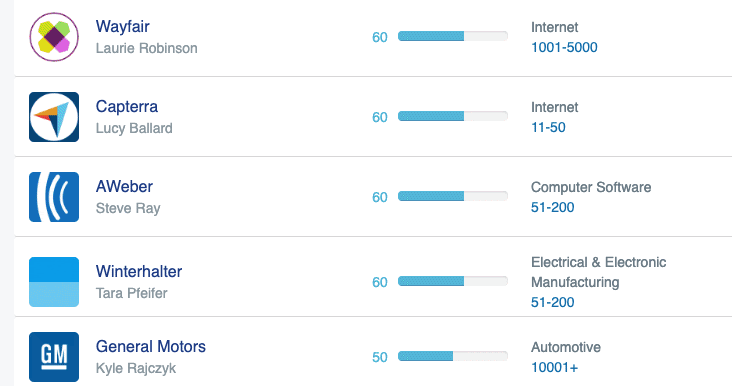
Task: Select AWeber's 51-200 employee size link
Action: pyautogui.click(x=552, y=207)
